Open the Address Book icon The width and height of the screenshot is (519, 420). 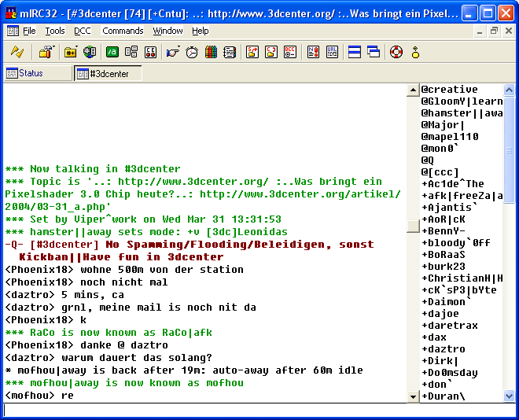[230, 52]
